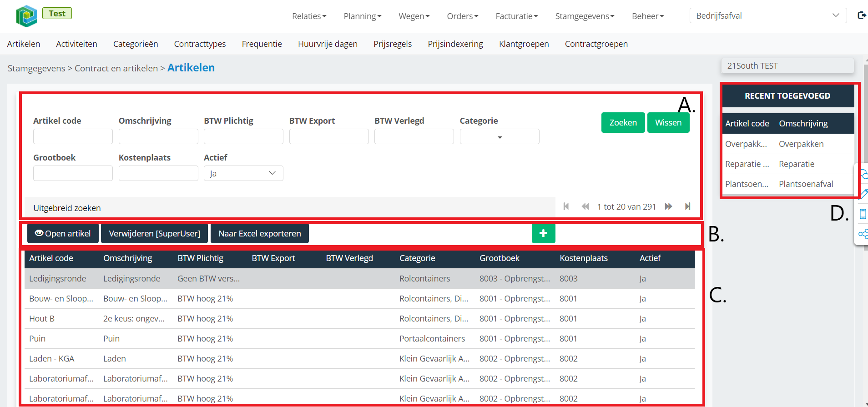Switch to Klantgroepen tab
868x407 pixels.
pyautogui.click(x=524, y=44)
